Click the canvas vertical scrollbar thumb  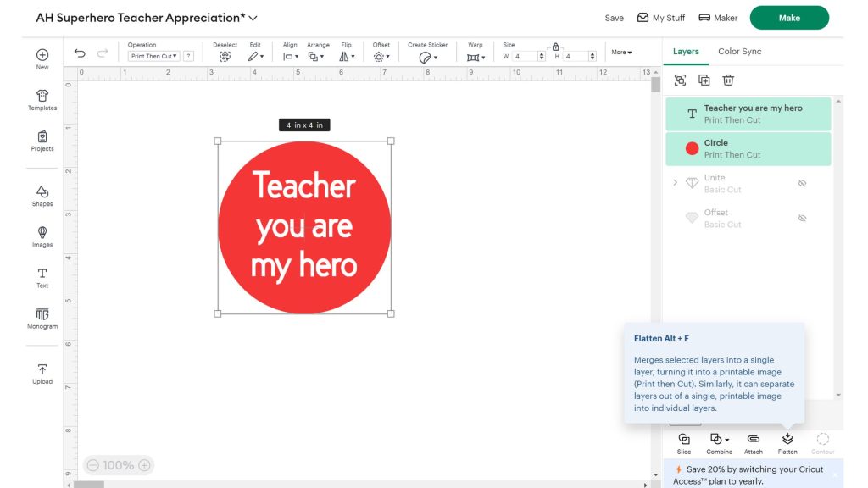coord(656,85)
